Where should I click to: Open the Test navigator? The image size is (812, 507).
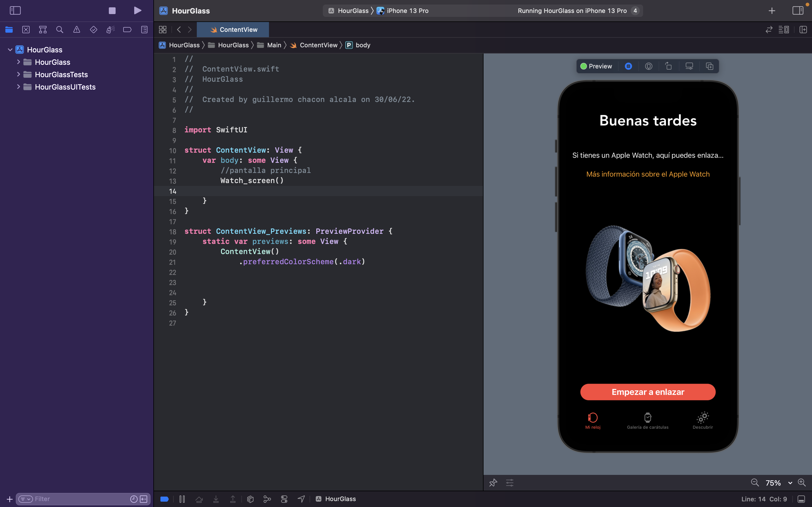tap(93, 30)
